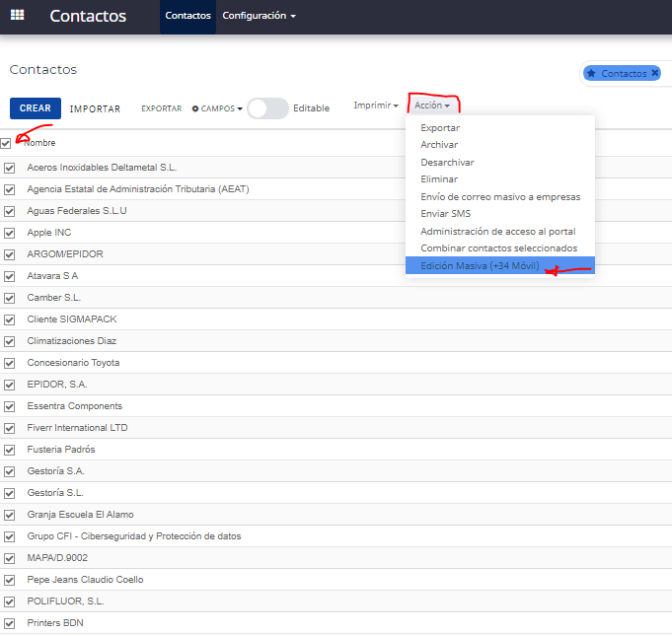Uncheck the Printers BDN checkbox
The image size is (672, 636).
click(10, 623)
